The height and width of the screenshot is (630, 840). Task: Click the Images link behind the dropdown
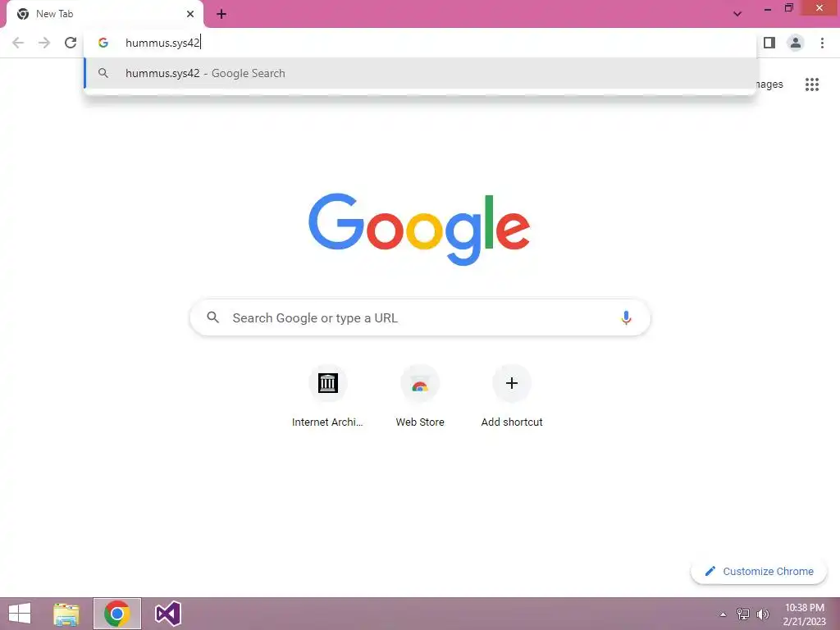[769, 84]
